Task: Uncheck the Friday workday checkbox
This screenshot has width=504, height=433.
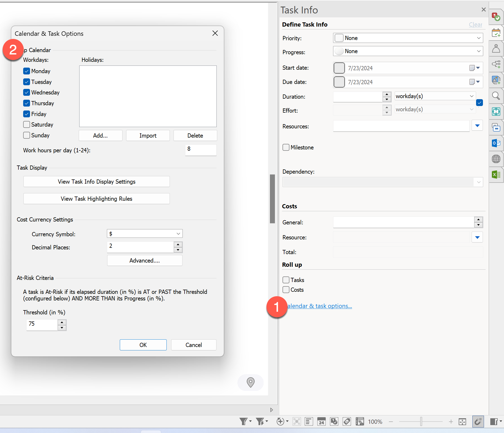Action: (27, 114)
